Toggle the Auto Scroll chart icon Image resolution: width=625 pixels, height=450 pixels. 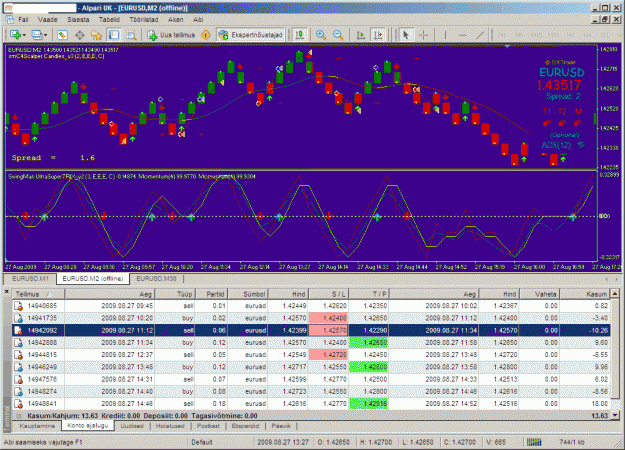point(361,35)
